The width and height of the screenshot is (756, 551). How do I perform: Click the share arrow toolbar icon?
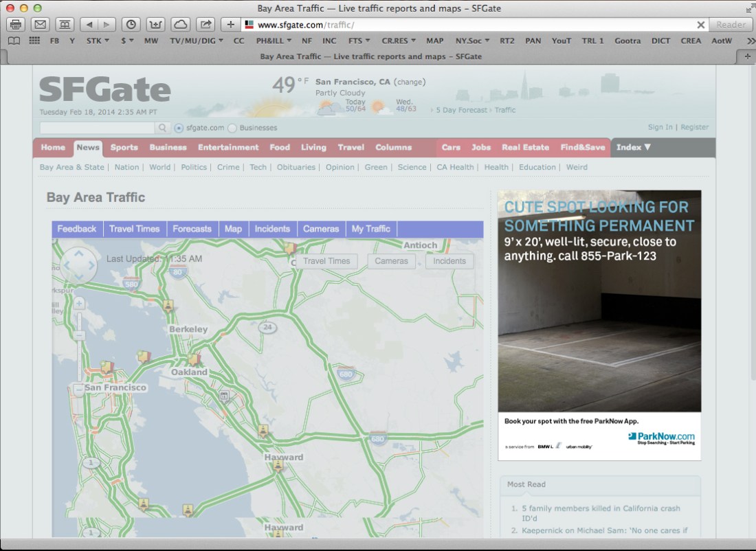pyautogui.click(x=205, y=25)
